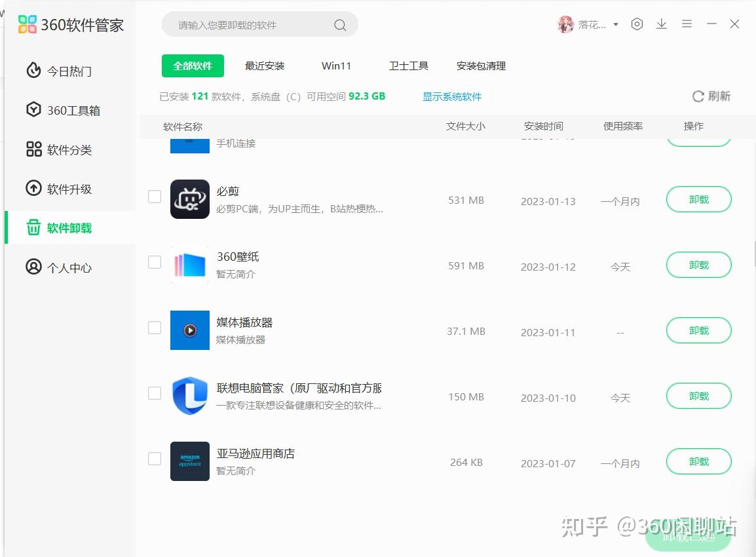Image resolution: width=756 pixels, height=557 pixels.
Task: Click the software list vertical scrollbar
Action: click(x=754, y=254)
